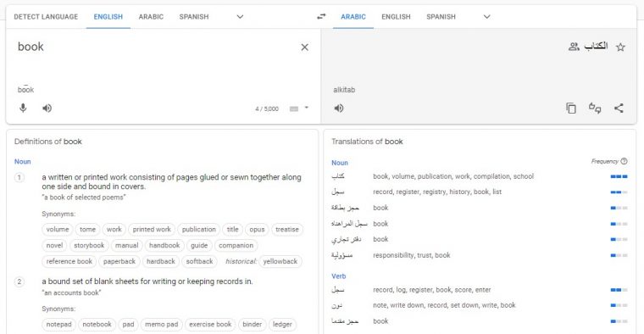Select Detect Language source tab
This screenshot has width=644, height=334.
46,17
